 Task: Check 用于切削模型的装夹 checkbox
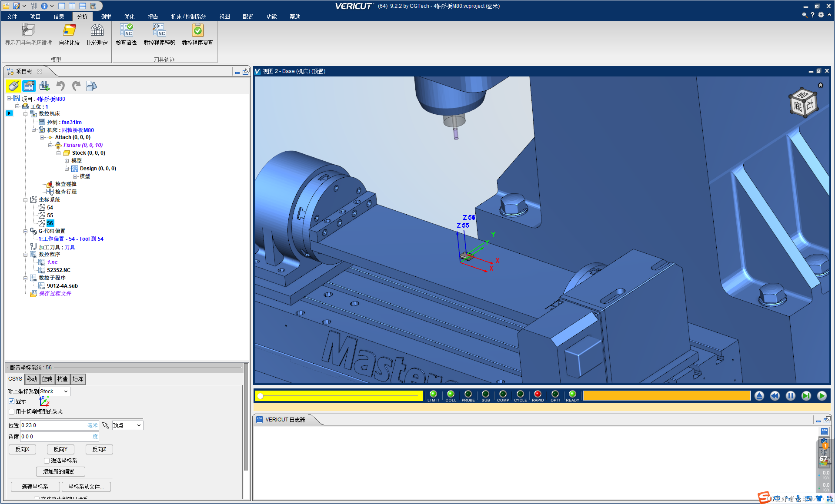(x=12, y=411)
